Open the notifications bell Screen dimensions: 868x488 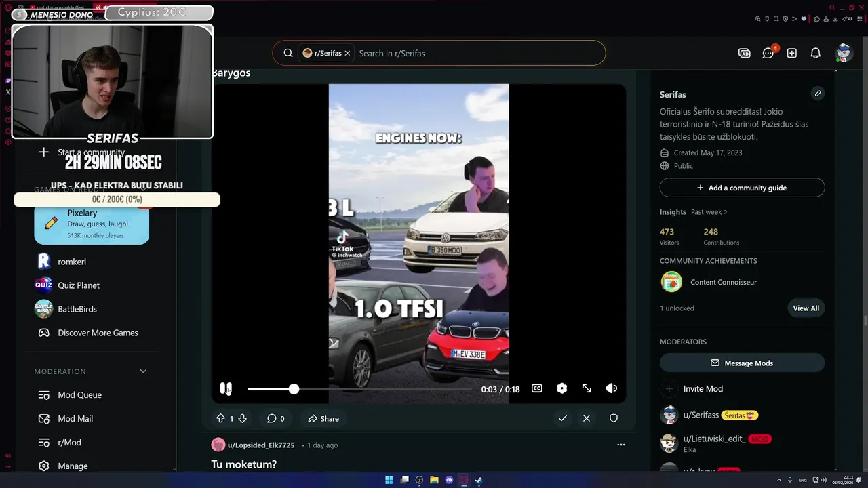816,53
